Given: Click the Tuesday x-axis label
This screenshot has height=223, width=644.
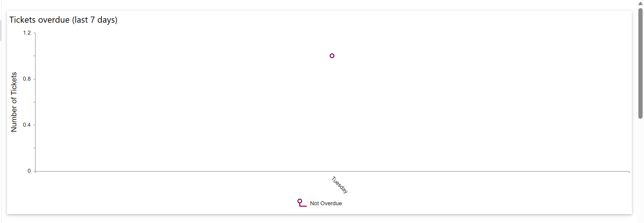Looking at the screenshot, I should click(x=339, y=185).
